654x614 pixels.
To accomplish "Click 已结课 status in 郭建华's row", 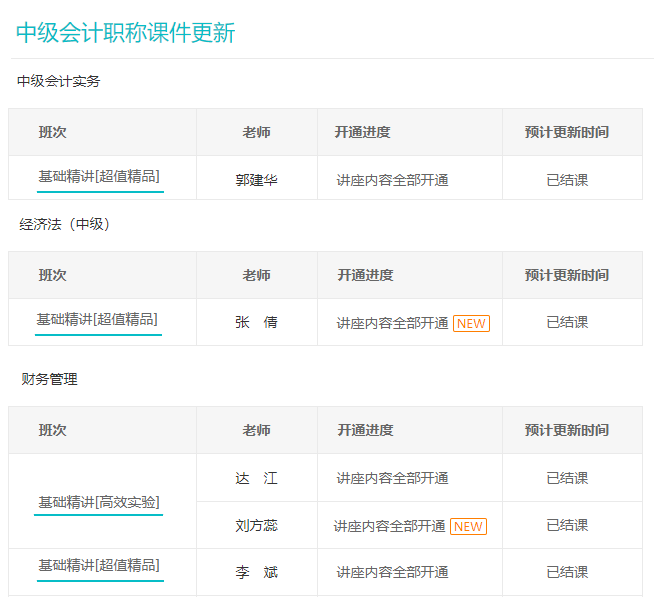I will [x=567, y=180].
